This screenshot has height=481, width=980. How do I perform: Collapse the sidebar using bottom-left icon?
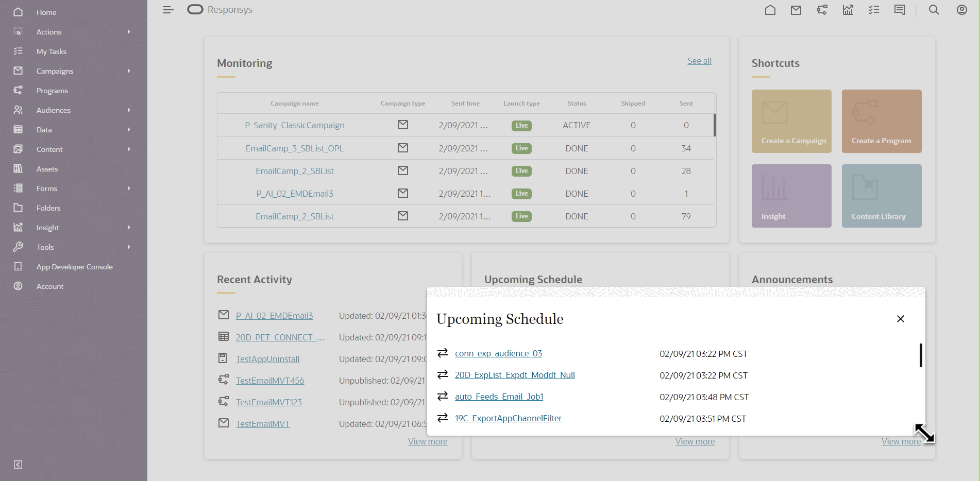click(18, 465)
